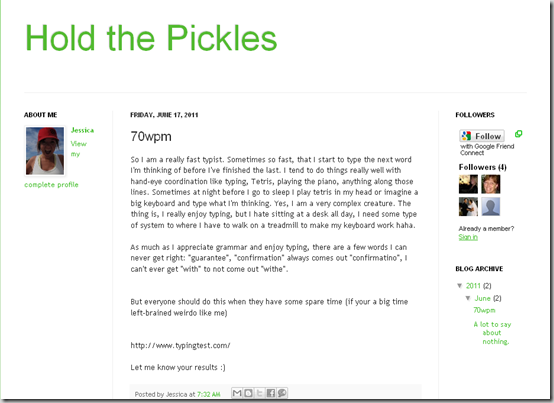
Task: Open Jessica's profile photo
Action: pyautogui.click(x=45, y=151)
